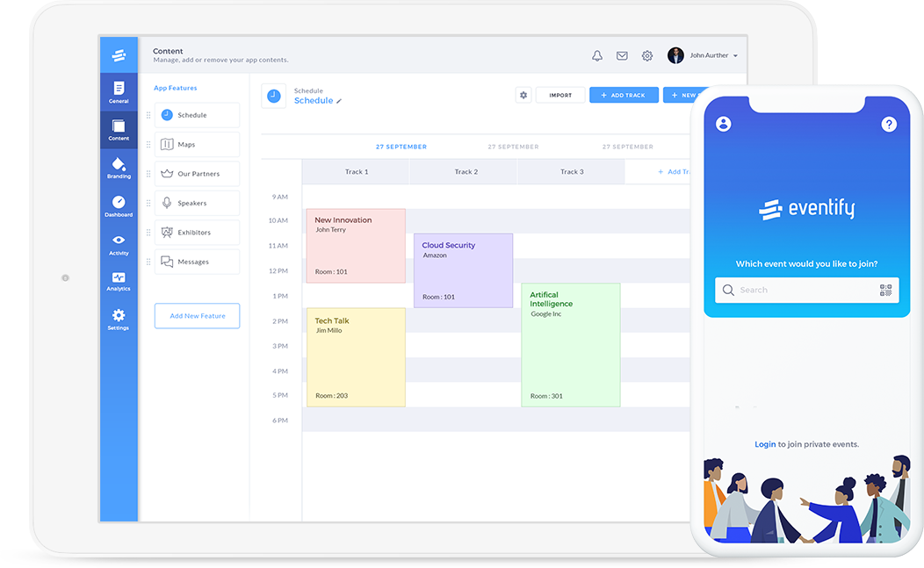Tap the QR code scanner icon
This screenshot has height=568, width=924.
[x=884, y=291]
